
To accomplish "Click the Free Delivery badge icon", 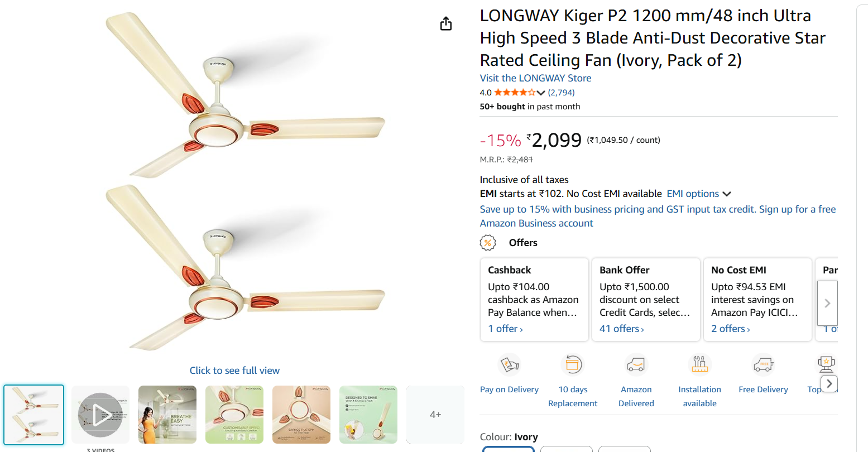I will click(x=763, y=364).
